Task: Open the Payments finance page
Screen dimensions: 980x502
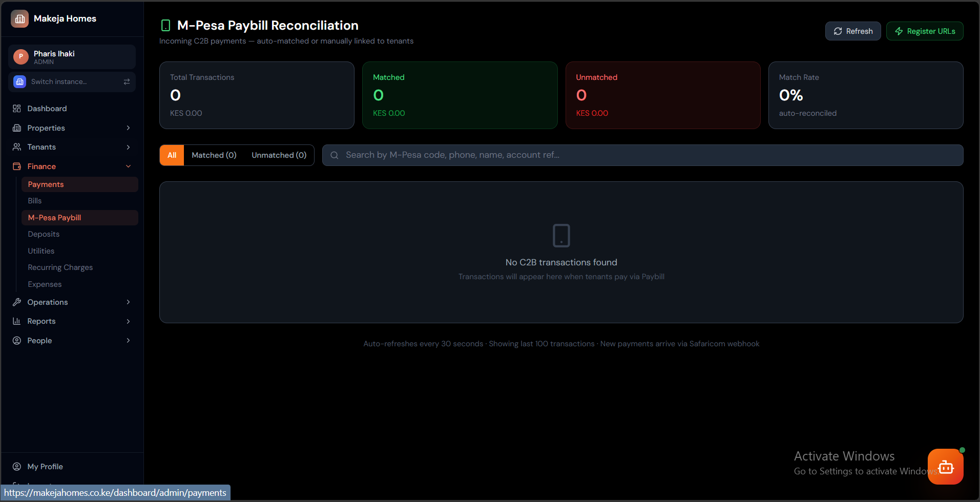Action: pyautogui.click(x=80, y=184)
